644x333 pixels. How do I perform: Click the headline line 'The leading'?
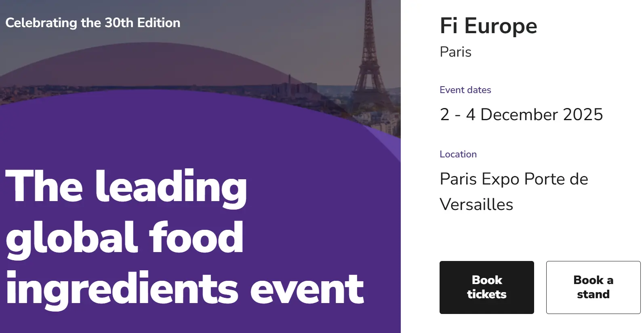coord(126,187)
